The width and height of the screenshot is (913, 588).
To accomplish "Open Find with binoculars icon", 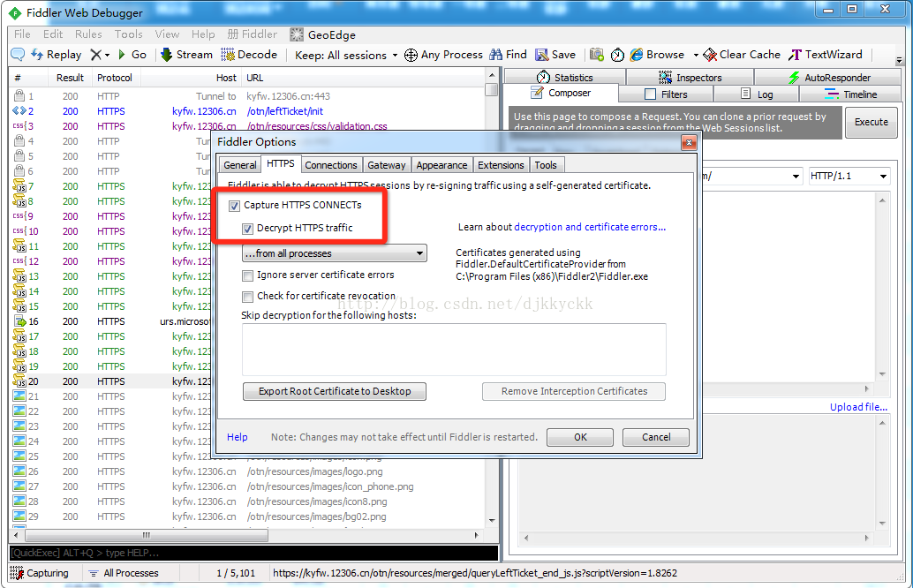I will click(x=509, y=55).
